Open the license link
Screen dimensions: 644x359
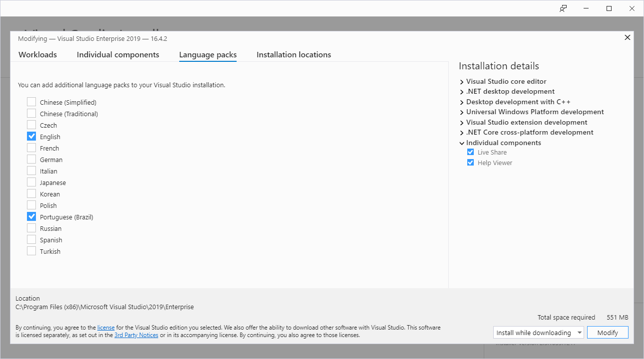[x=106, y=328]
